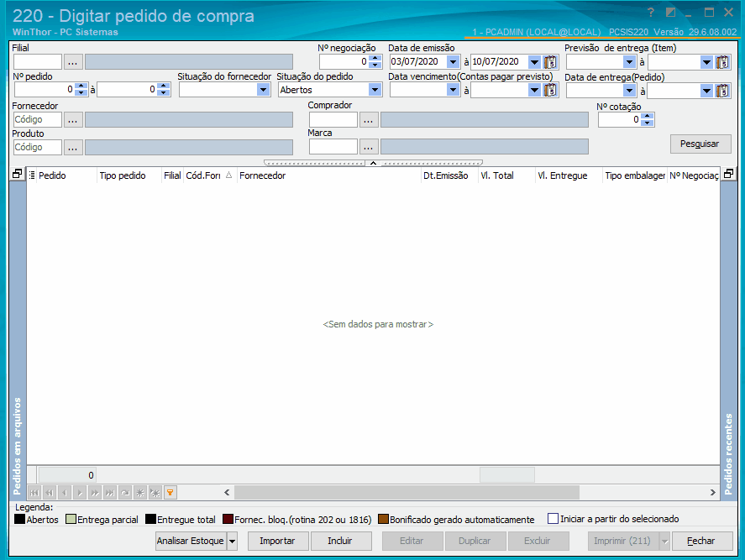Open the Filial lookup ellipsis button
Image resolution: width=745 pixels, height=560 pixels.
coord(73,62)
